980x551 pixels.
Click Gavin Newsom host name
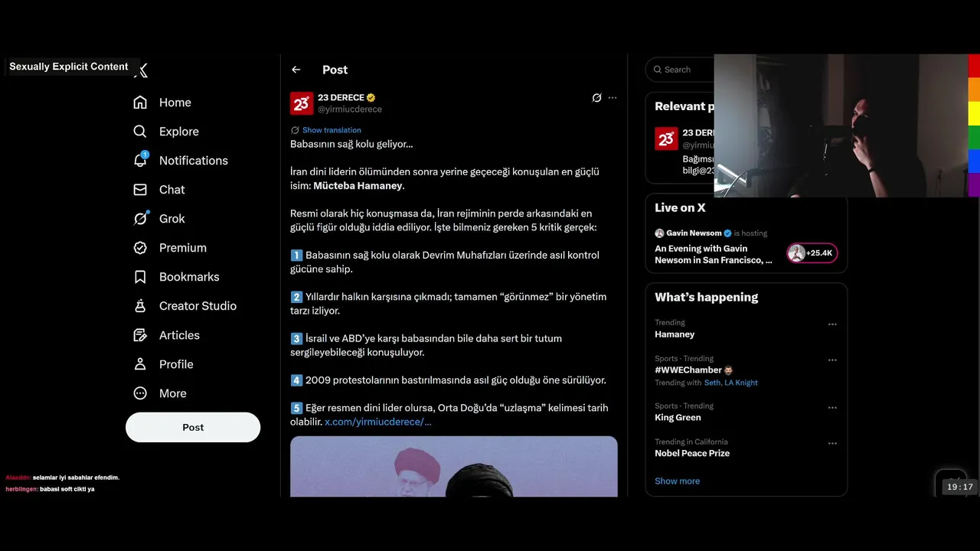694,233
